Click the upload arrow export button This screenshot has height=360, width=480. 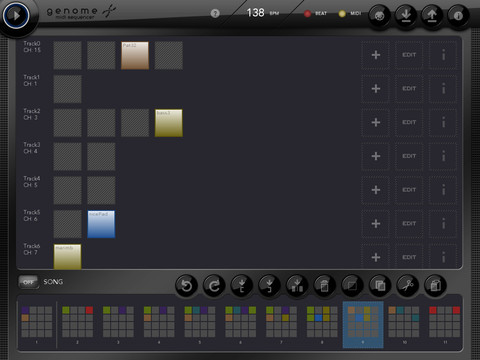[432, 15]
